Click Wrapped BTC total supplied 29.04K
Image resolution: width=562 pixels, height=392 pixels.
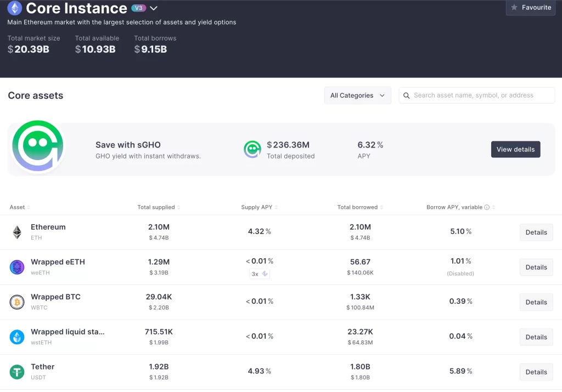click(x=159, y=297)
